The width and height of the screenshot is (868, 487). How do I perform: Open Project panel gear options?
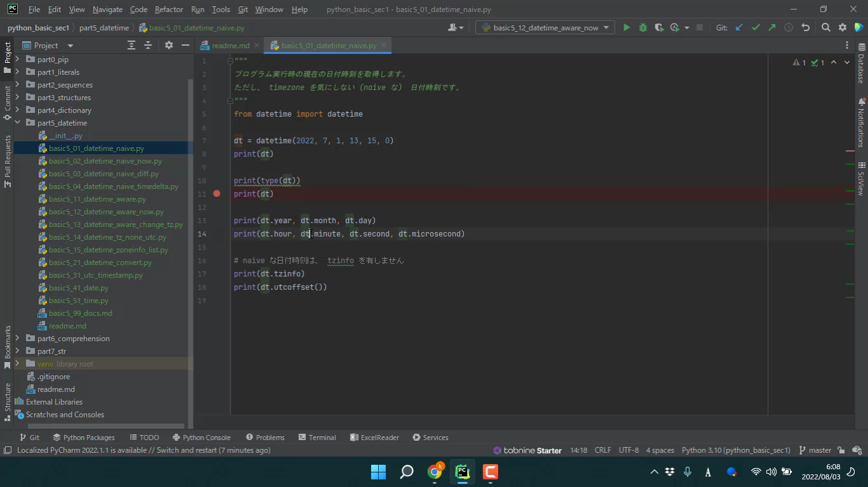pos(169,45)
